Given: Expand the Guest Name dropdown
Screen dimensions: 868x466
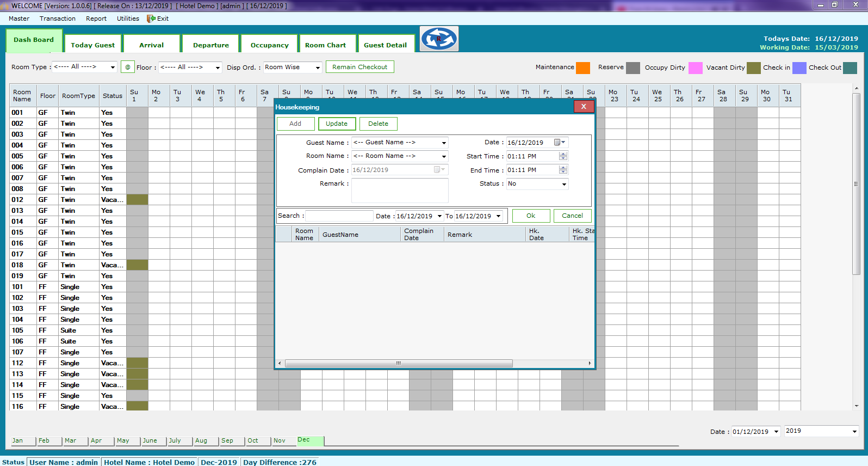Looking at the screenshot, I should [444, 143].
